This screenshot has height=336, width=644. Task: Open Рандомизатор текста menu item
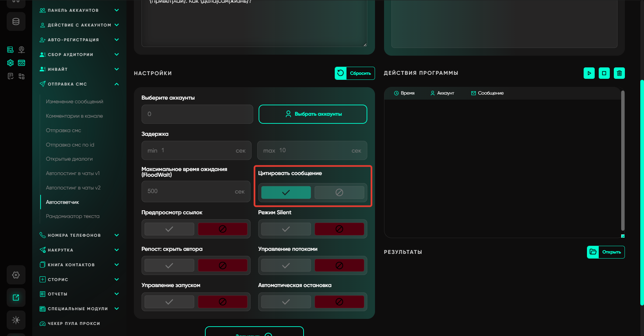click(72, 216)
